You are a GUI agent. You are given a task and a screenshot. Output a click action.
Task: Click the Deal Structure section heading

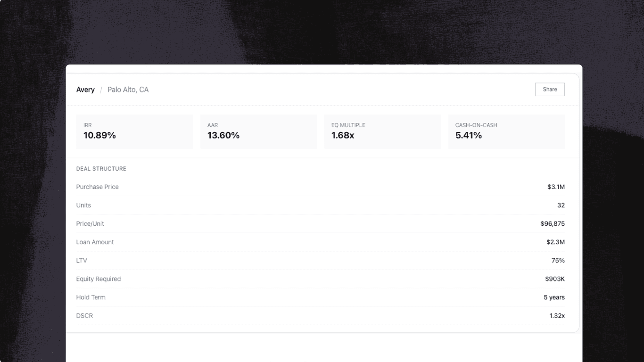pos(101,169)
